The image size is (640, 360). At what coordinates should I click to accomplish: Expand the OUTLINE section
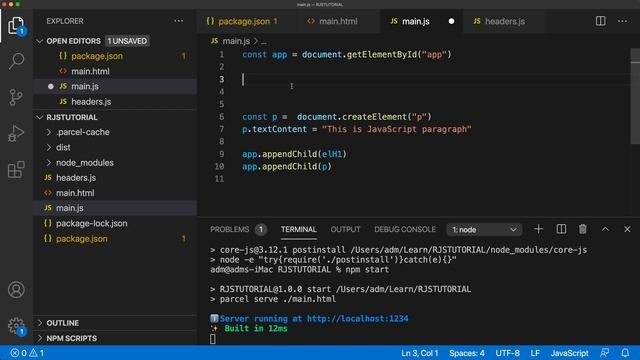tap(62, 323)
